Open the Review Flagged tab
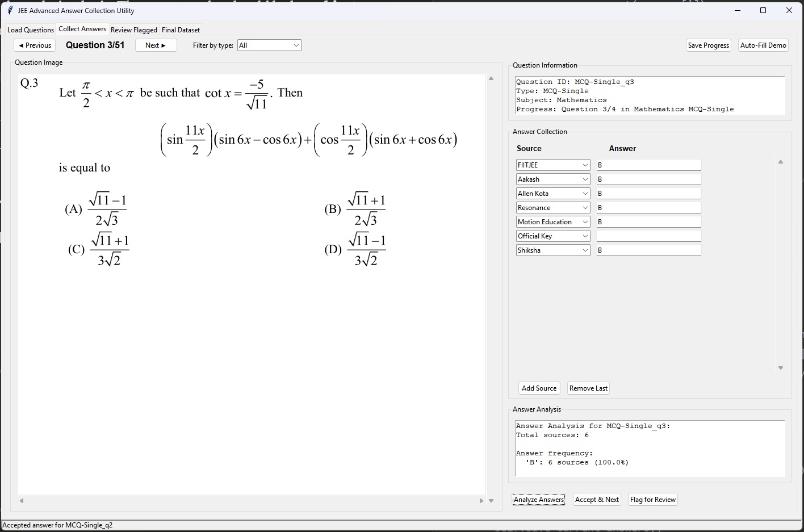This screenshot has height=532, width=804. pos(133,30)
